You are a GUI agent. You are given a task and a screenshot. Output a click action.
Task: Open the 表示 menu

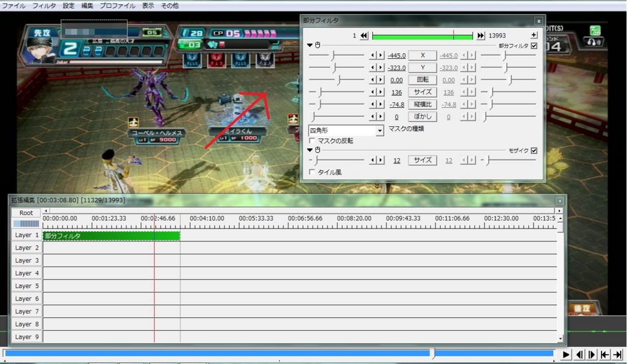[x=148, y=6]
